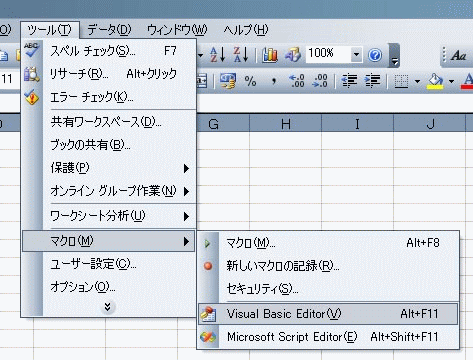Increase cell indent
This screenshot has height=360, width=473.
372,81
